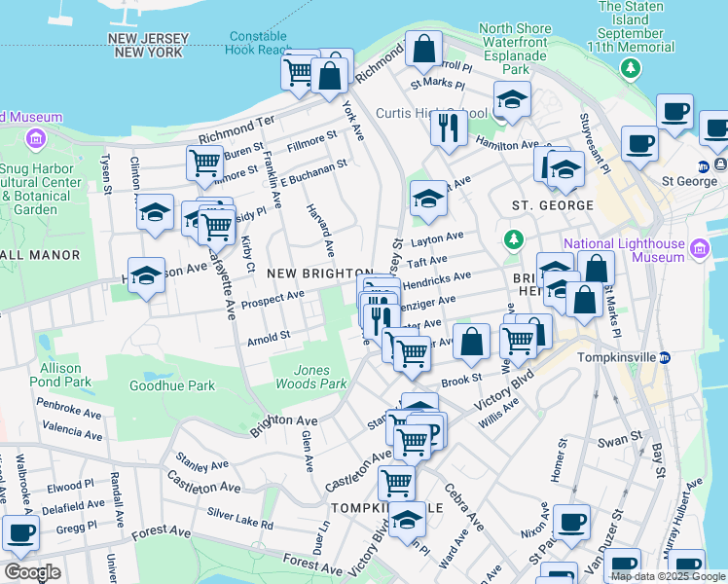
Task: Click the ST. GEORGE neighborhood label
Action: tap(553, 205)
